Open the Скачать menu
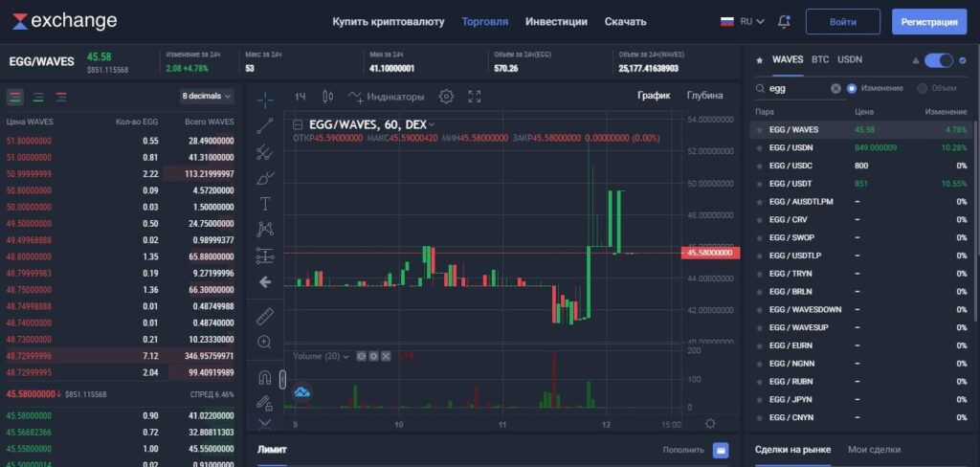Viewport: 980px width, 467px height. 625,21
